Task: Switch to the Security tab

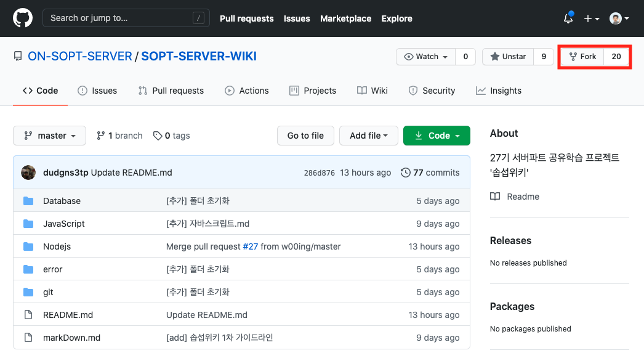Action: pos(432,91)
